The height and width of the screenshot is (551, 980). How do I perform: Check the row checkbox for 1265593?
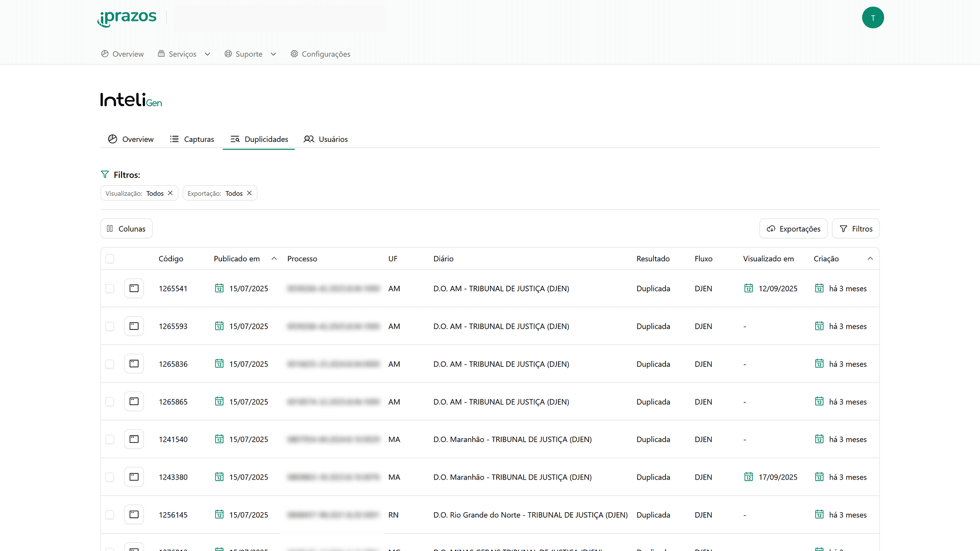click(x=110, y=326)
